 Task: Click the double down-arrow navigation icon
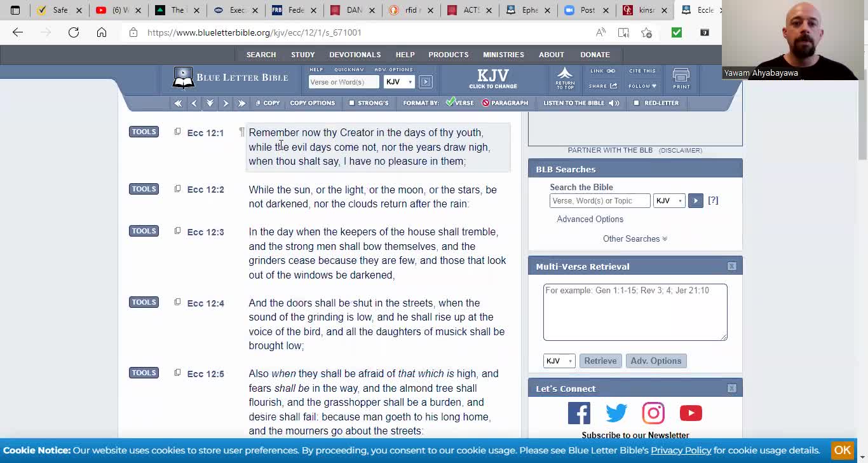coord(210,103)
